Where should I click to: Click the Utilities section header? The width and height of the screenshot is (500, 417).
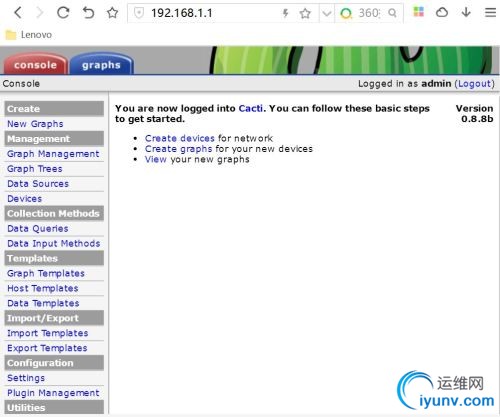[x=54, y=407]
